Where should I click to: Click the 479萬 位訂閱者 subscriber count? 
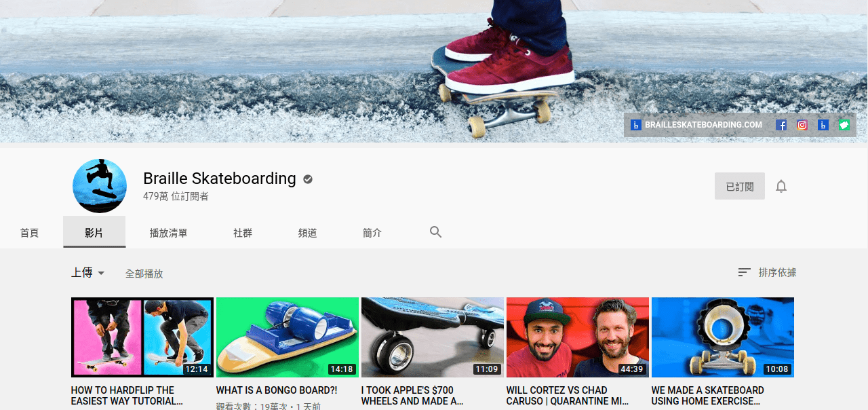click(x=176, y=196)
